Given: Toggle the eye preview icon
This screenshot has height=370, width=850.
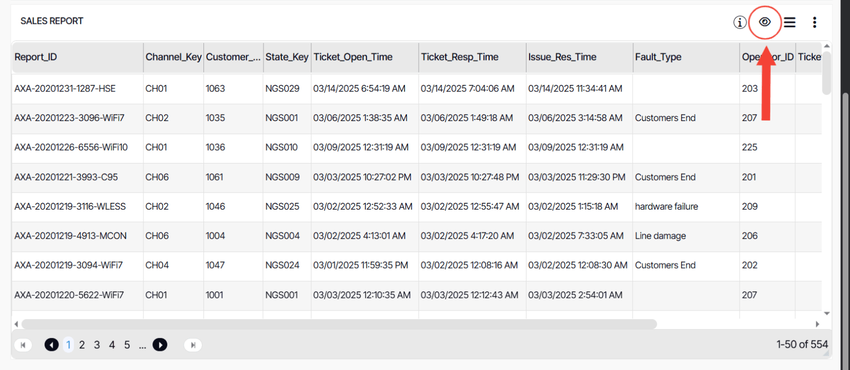Looking at the screenshot, I should coord(764,22).
